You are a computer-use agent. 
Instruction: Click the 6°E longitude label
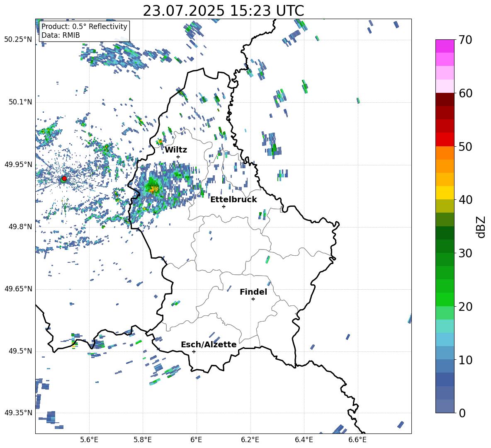(196, 440)
